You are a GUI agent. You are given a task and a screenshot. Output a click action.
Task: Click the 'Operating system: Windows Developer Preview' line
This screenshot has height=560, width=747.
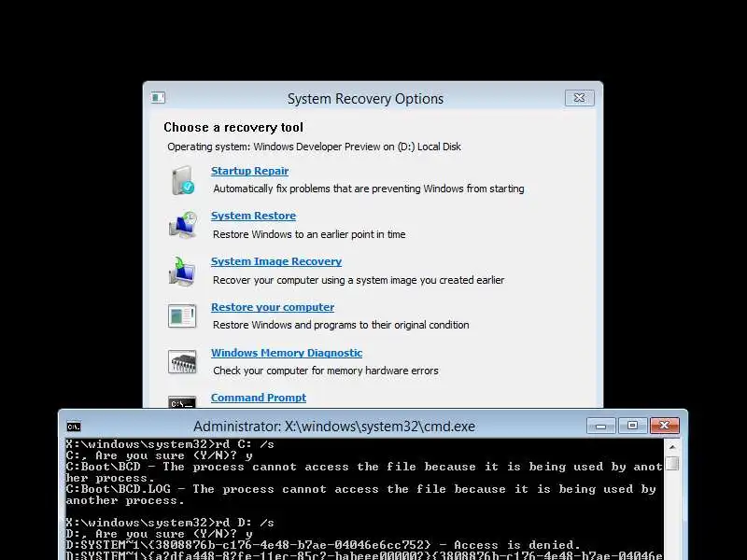pyautogui.click(x=314, y=147)
